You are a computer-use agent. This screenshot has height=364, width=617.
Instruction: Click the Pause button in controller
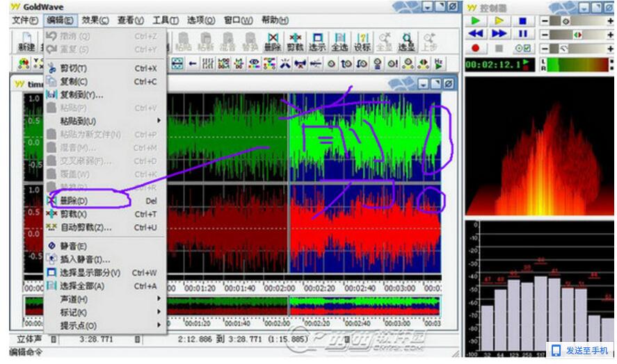522,34
